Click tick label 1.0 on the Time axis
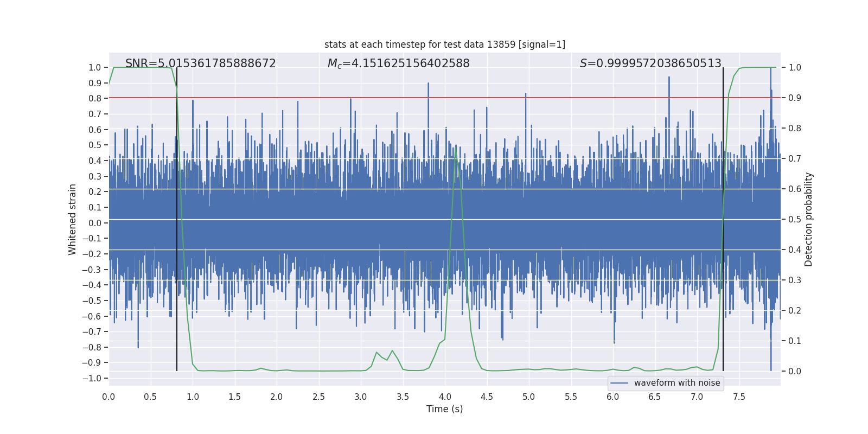Image resolution: width=868 pixels, height=434 pixels. point(193,397)
